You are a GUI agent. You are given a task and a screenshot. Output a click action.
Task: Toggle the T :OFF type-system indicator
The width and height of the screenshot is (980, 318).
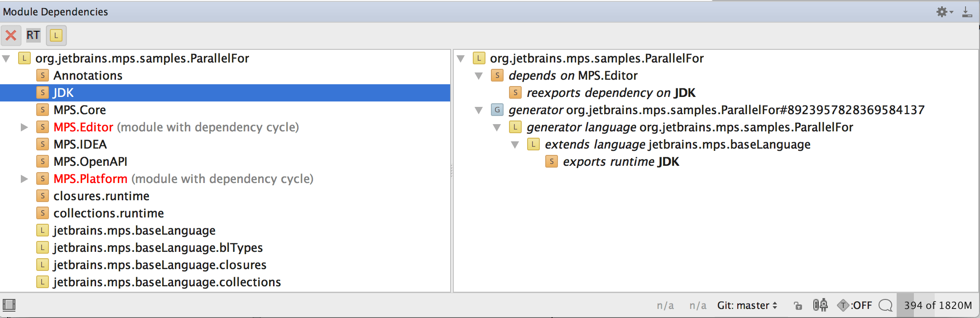854,305
